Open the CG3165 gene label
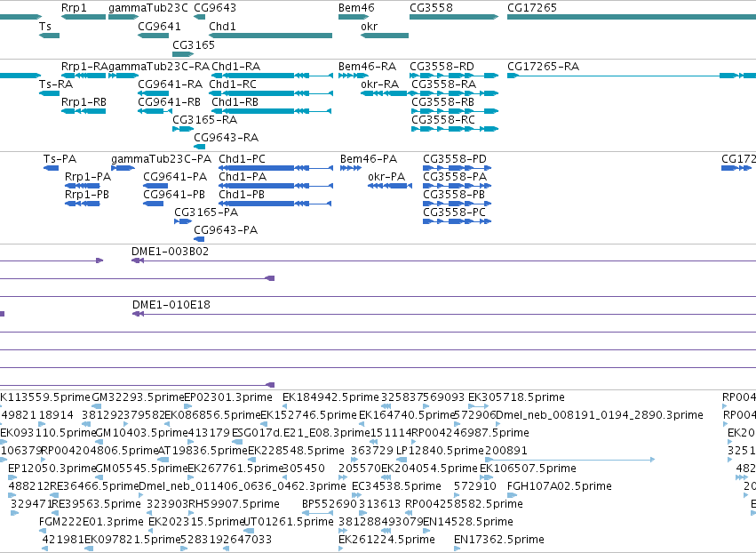The height and width of the screenshot is (553, 756). [x=194, y=44]
